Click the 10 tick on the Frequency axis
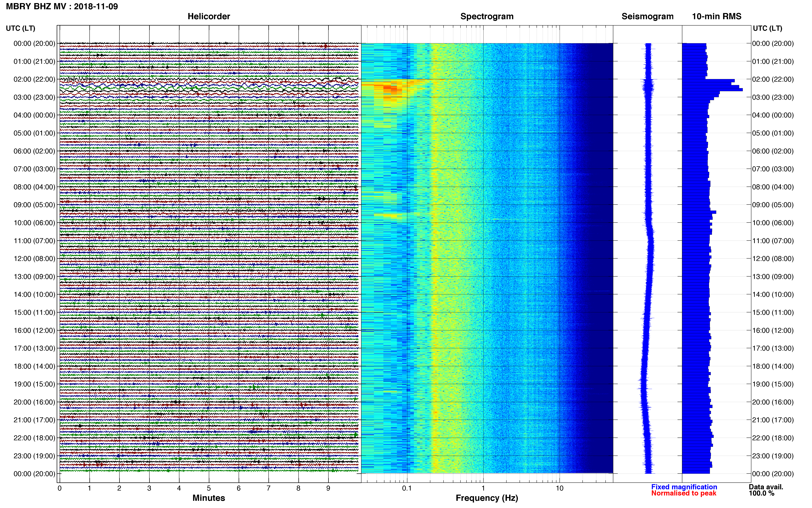 pyautogui.click(x=559, y=488)
